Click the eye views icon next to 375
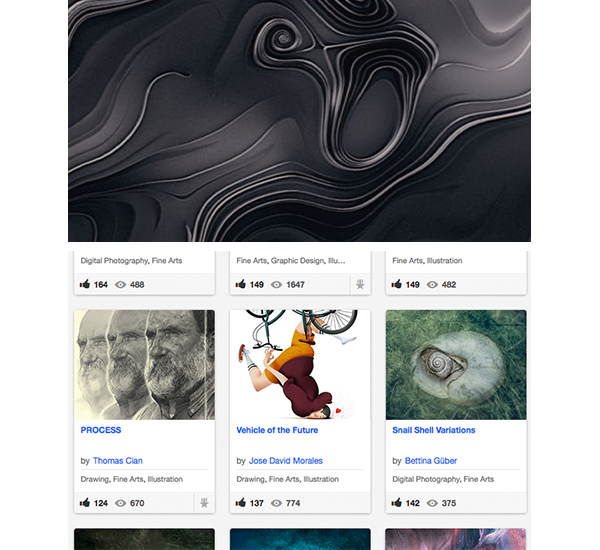600x550 pixels. click(432, 503)
